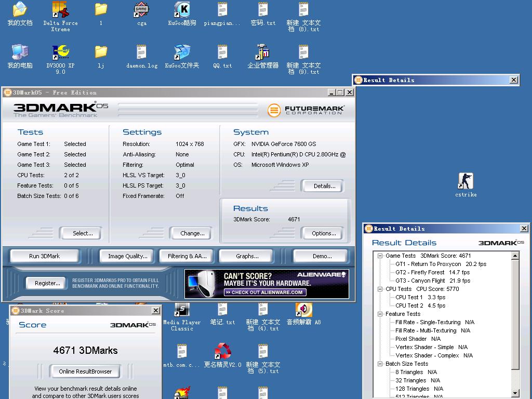Select the 32 Triangles row

(x=418, y=380)
